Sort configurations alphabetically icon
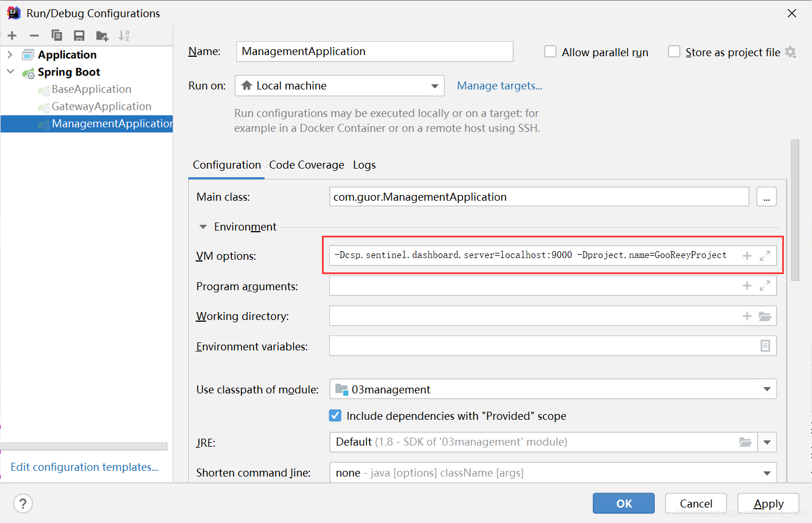The width and height of the screenshot is (812, 523). [x=124, y=36]
